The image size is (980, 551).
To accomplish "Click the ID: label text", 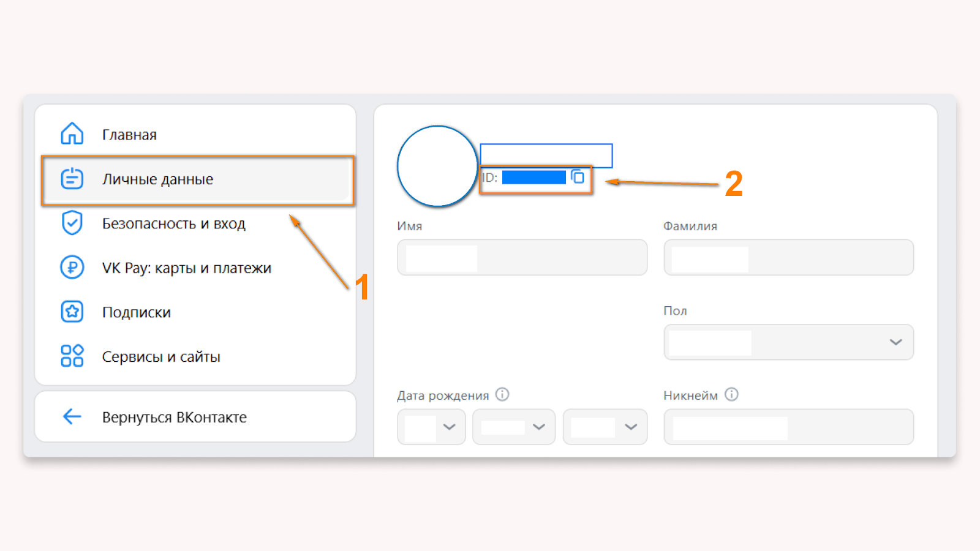I will click(x=490, y=178).
